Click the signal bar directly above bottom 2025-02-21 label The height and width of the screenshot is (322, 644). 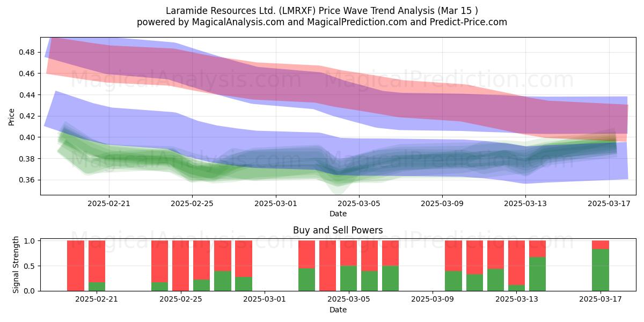[x=97, y=266]
